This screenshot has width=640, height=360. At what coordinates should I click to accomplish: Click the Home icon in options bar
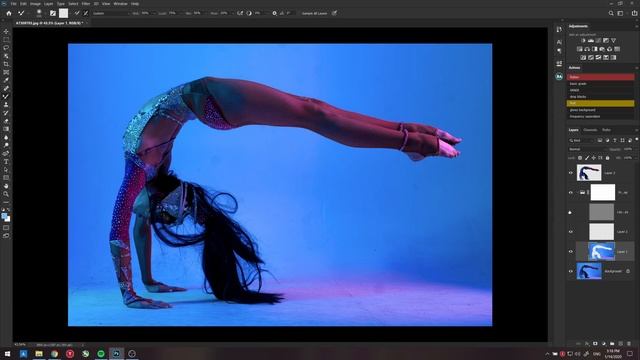coord(9,13)
